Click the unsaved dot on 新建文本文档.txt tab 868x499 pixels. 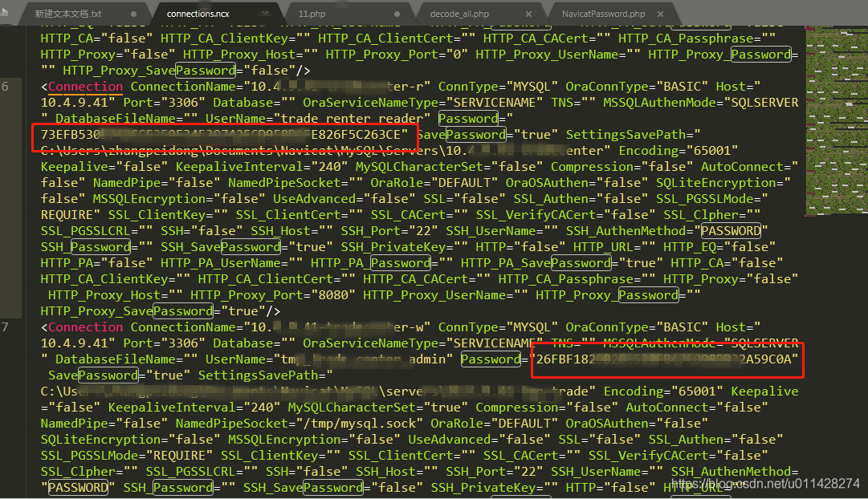pos(133,14)
